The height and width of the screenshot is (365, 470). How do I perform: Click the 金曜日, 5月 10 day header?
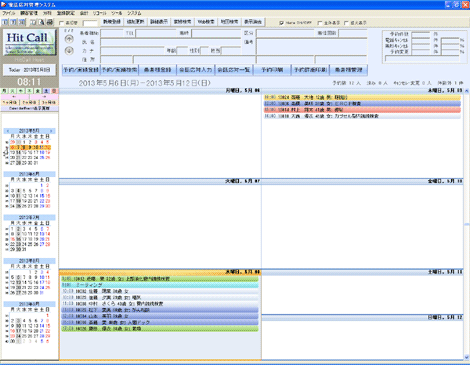363,181
